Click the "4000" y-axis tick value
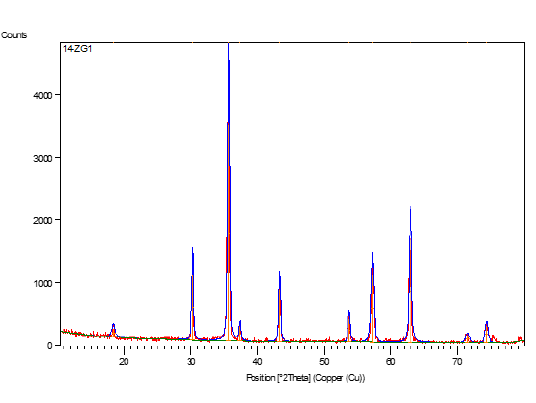Image resolution: width=536 pixels, height=403 pixels. pyautogui.click(x=43, y=95)
